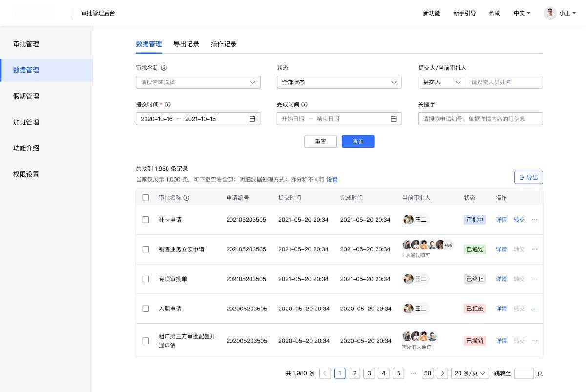
Task: Open more actions for 销售业务立项申请 row
Action: click(x=534, y=249)
